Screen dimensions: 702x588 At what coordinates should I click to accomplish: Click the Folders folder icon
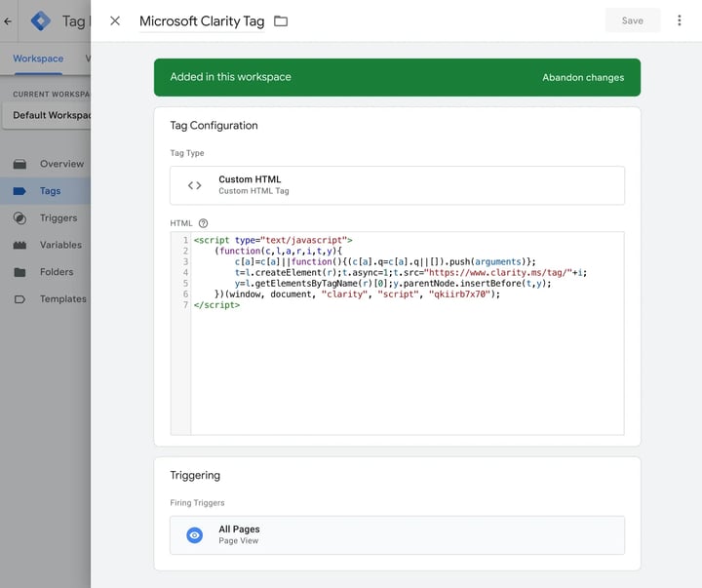pyautogui.click(x=19, y=272)
